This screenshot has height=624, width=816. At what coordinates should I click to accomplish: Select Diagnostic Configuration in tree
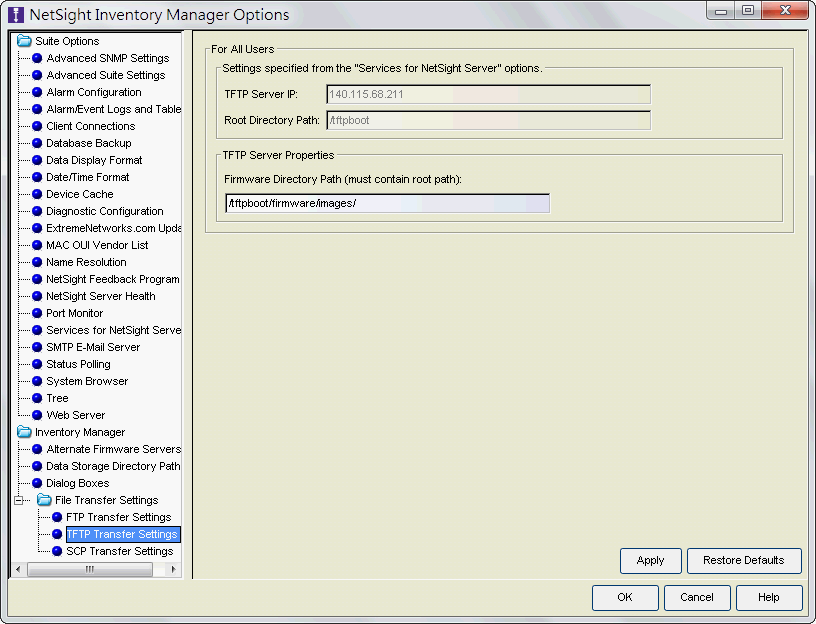pyautogui.click(x=105, y=211)
